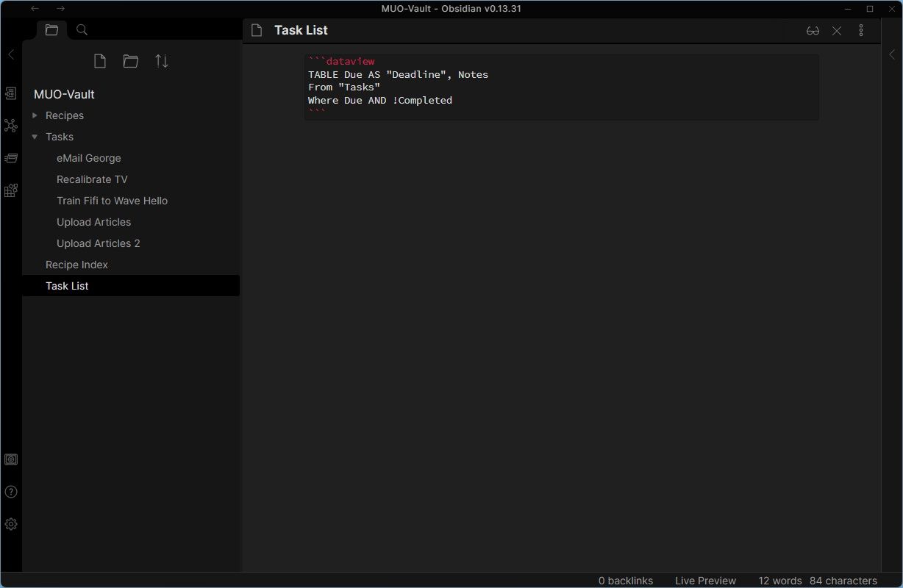Viewport: 903px width, 588px height.
Task: Click MUO-Vault vault name
Action: pyautogui.click(x=64, y=94)
